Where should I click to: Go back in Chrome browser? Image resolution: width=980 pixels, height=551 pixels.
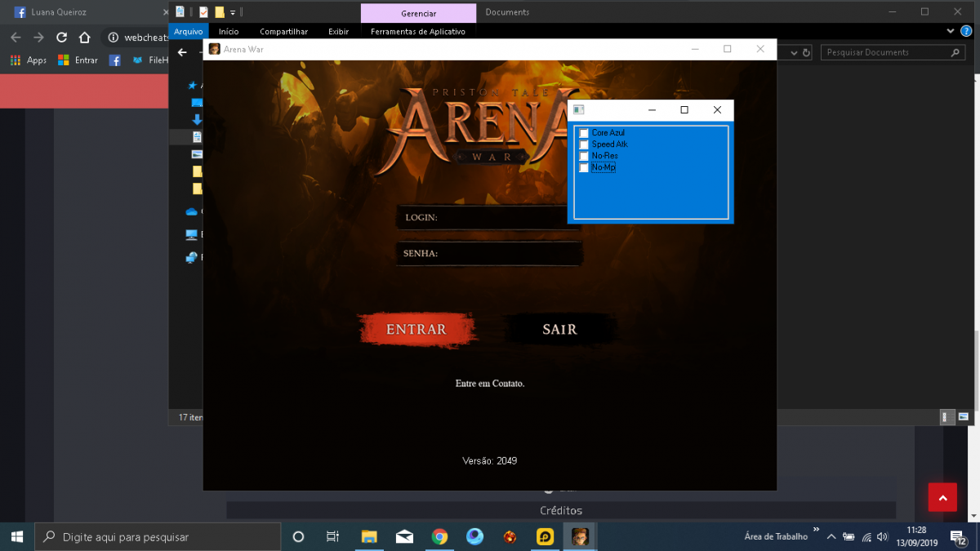pos(16,38)
